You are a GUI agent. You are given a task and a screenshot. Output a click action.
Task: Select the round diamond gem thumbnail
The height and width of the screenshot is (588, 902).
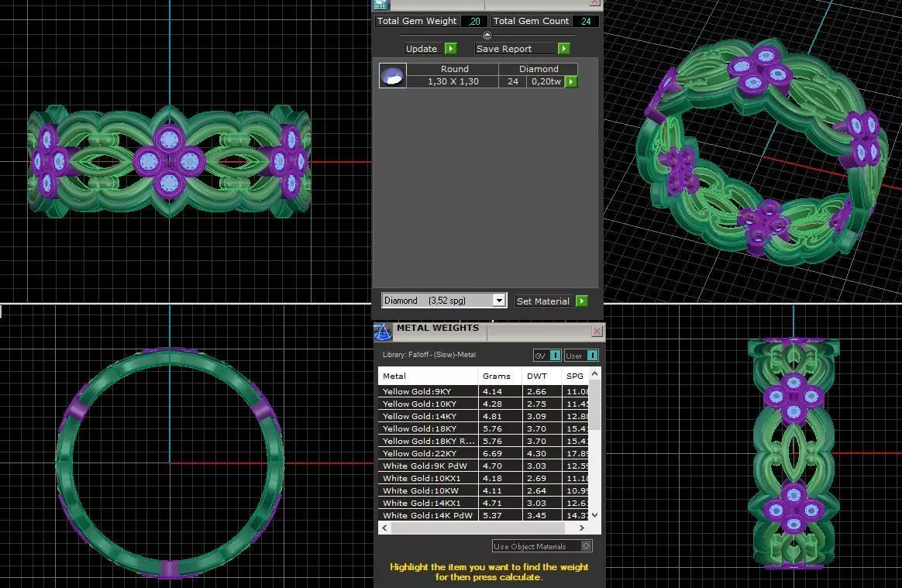click(393, 75)
